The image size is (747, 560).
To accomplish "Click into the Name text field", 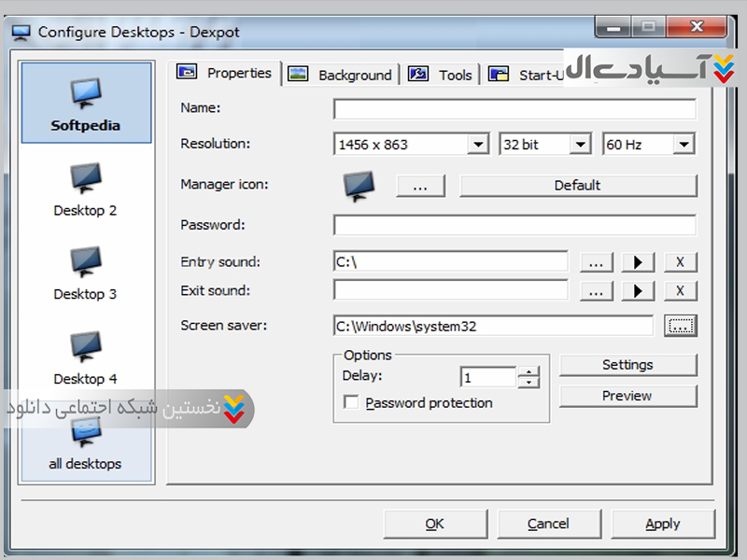I will (x=514, y=109).
